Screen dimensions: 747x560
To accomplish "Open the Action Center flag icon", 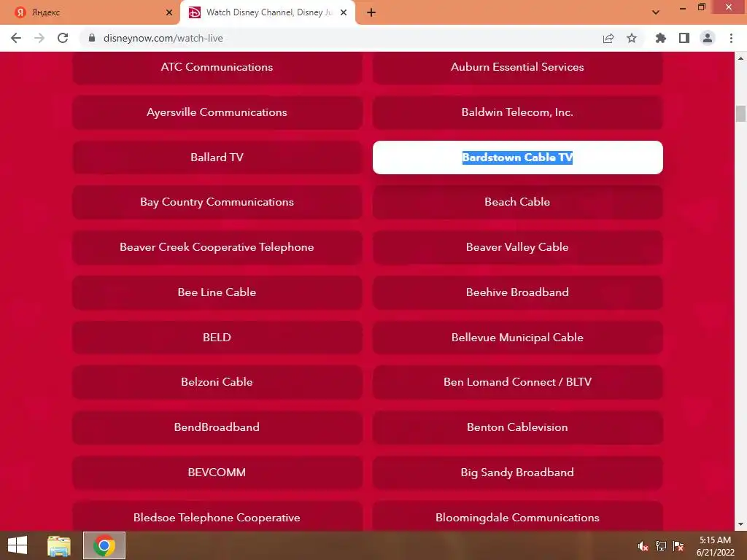I will point(678,546).
